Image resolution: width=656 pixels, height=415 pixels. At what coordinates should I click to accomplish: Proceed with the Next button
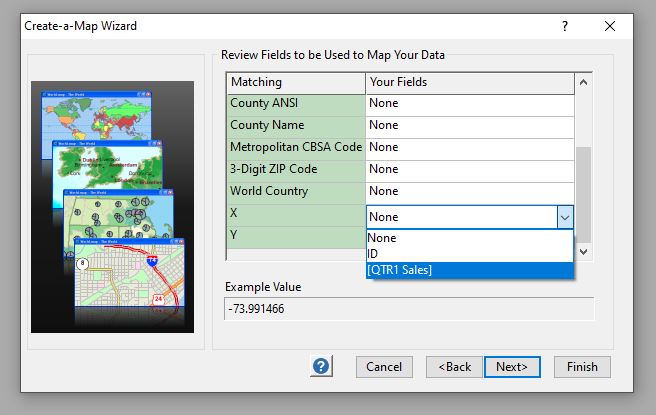tap(512, 367)
